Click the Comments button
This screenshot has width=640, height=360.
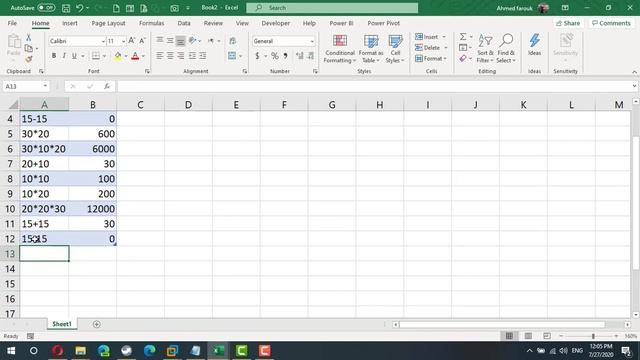click(x=611, y=23)
